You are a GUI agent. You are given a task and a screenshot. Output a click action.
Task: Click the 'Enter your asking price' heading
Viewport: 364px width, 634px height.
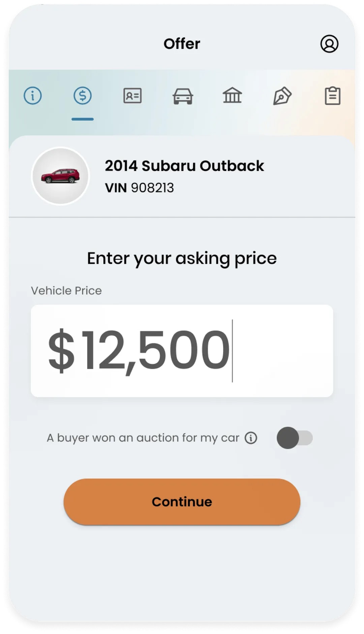(x=182, y=259)
